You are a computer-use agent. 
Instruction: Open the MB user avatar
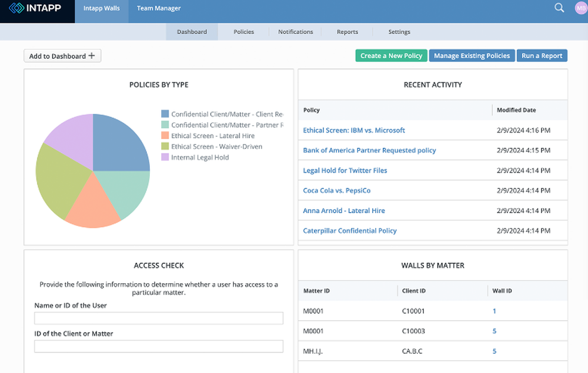tap(581, 8)
